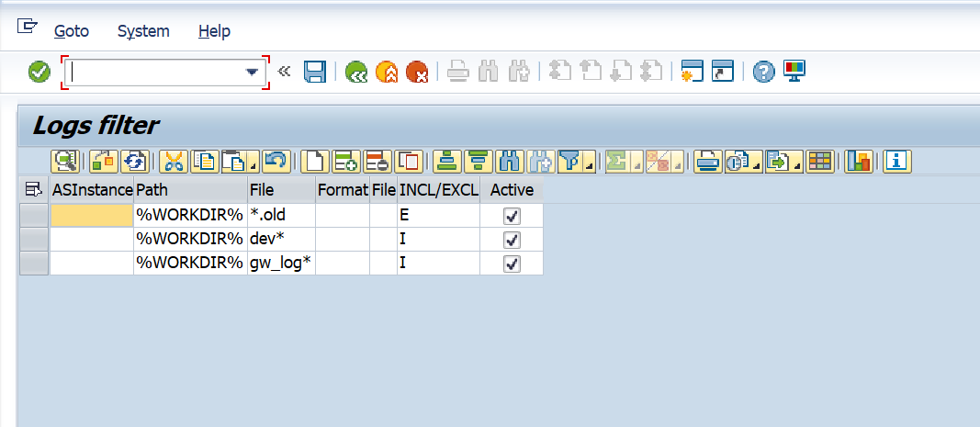Click the green Back arrow icon
Image resolution: width=980 pixels, height=427 pixels.
[355, 72]
